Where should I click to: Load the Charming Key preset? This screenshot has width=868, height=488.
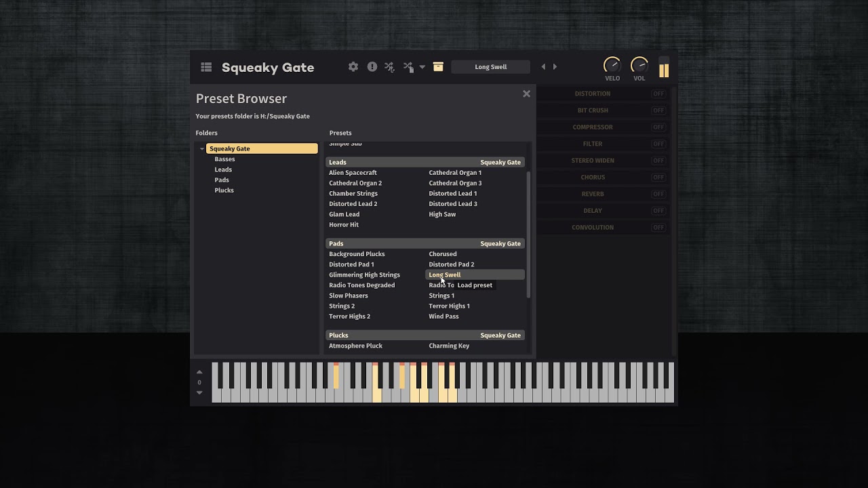449,346
